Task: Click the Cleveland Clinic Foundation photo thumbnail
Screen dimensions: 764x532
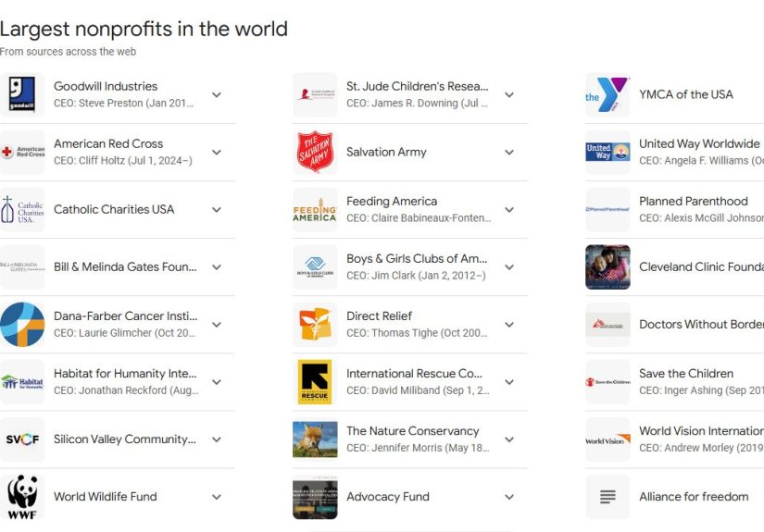Action: pyautogui.click(x=607, y=266)
